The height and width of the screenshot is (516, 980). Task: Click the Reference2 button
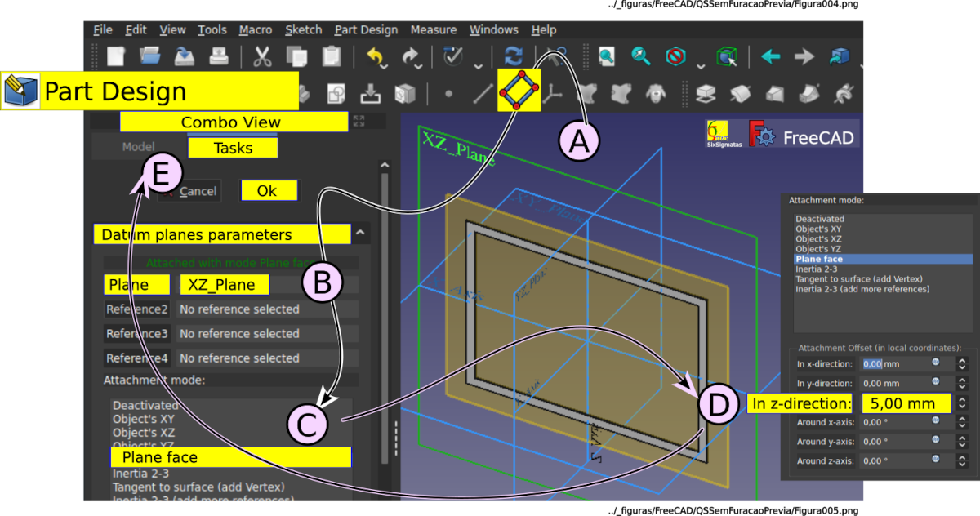(x=137, y=309)
